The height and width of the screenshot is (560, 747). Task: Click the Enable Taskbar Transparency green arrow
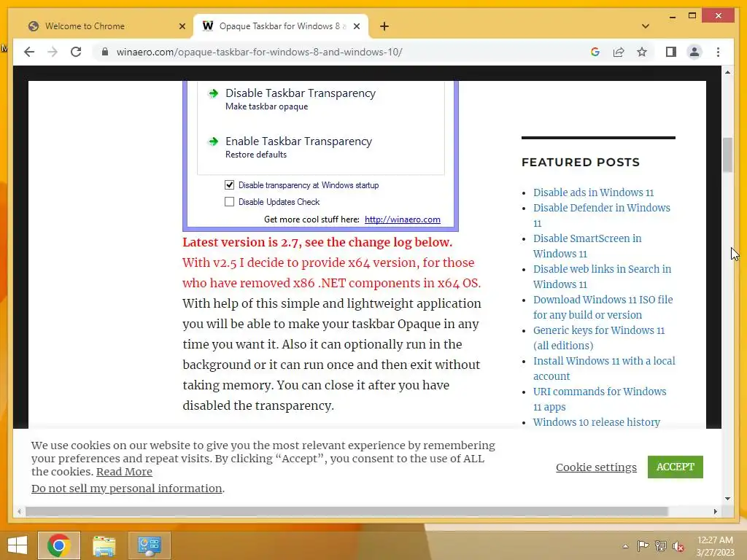(213, 141)
